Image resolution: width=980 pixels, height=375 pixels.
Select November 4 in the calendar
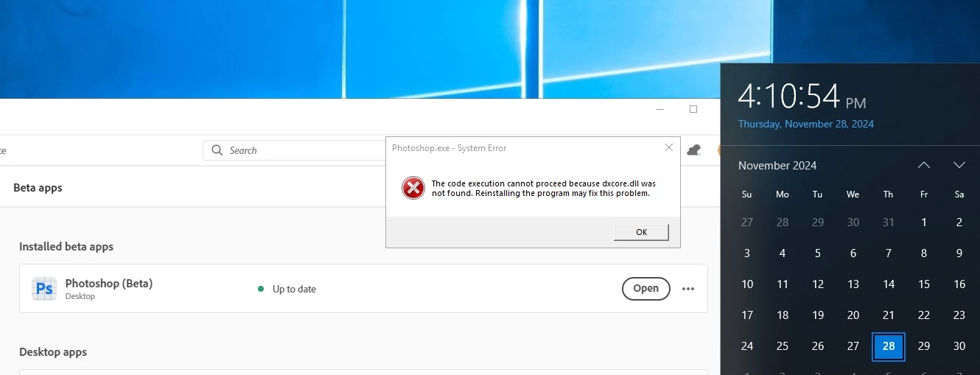(x=783, y=253)
